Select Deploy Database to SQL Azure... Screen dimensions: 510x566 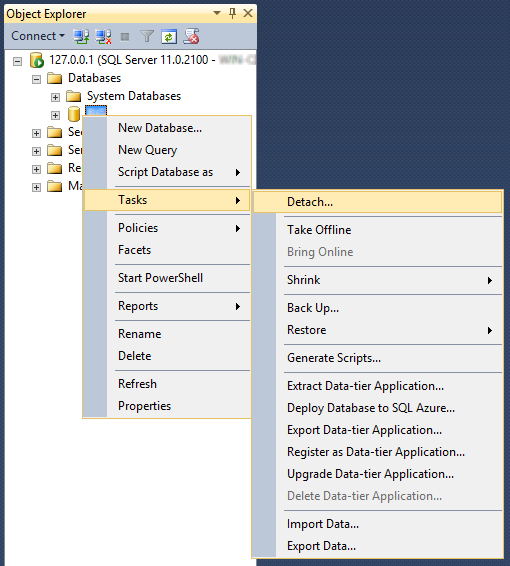click(x=378, y=408)
